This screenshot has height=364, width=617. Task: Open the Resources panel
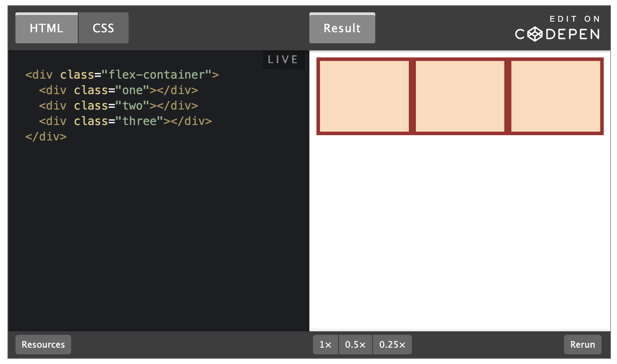43,345
